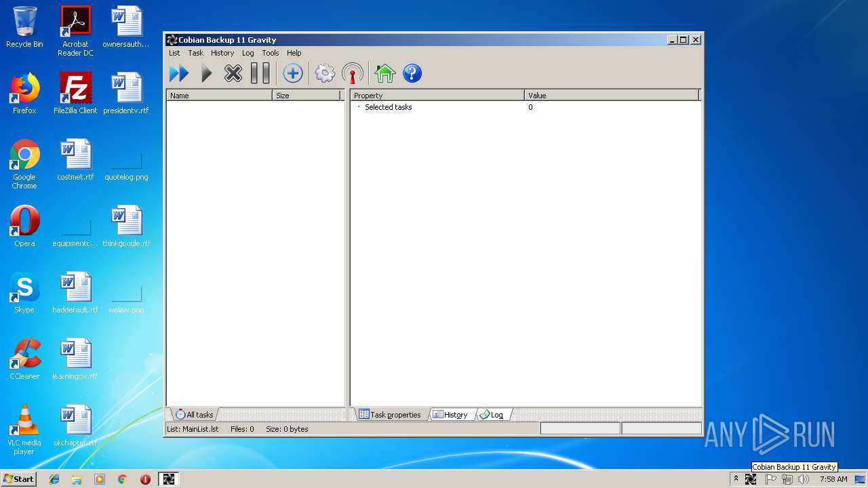The height and width of the screenshot is (488, 868).
Task: Open the Help menu
Action: (294, 53)
